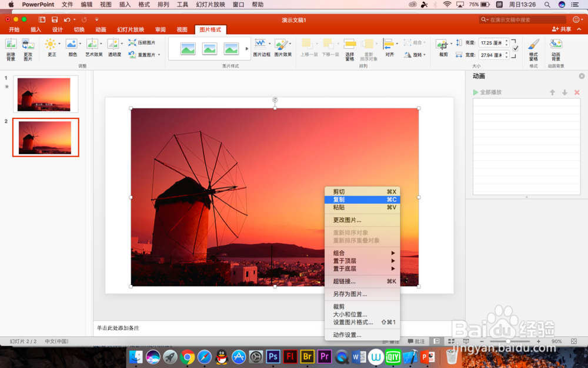Open the Reset Picture (重置图片) dropdown arrow
This screenshot has height=368, width=588.
click(x=159, y=55)
